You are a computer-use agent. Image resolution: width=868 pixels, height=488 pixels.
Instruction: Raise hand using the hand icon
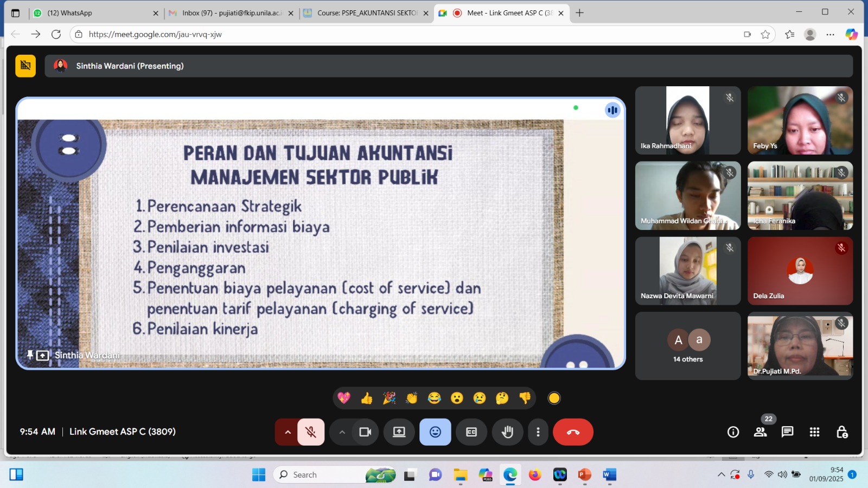click(507, 432)
